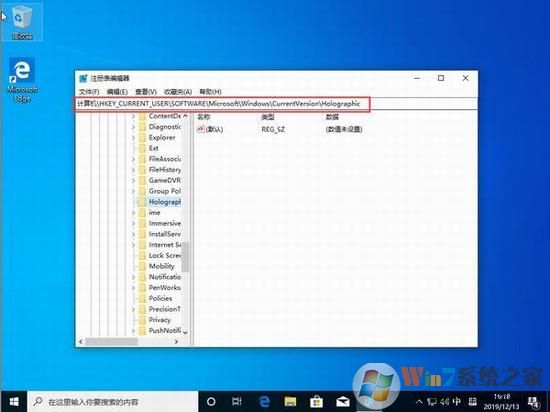Open the network tray icon
The image size is (550, 412).
tap(432, 402)
